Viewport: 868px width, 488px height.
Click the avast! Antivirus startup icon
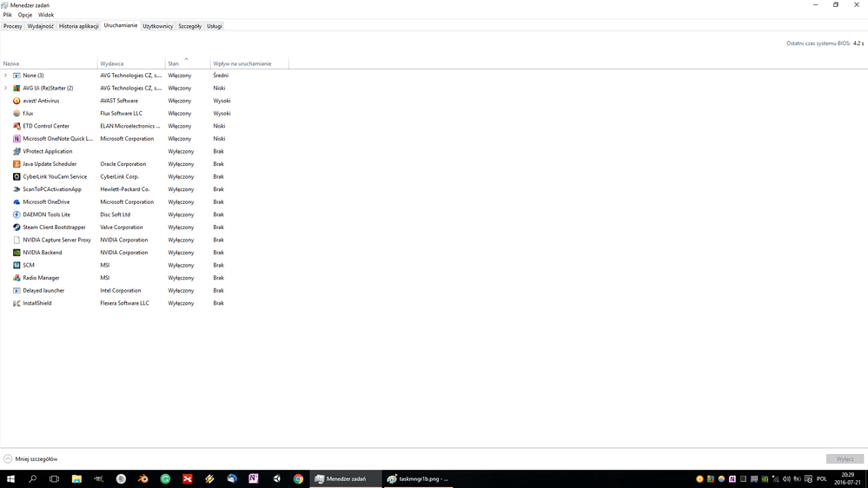(x=17, y=101)
